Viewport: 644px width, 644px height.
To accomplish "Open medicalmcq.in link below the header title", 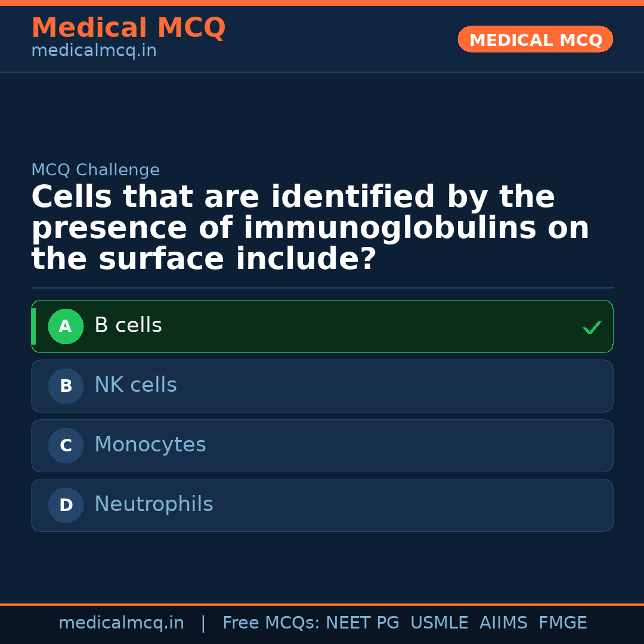I will 94,51.
